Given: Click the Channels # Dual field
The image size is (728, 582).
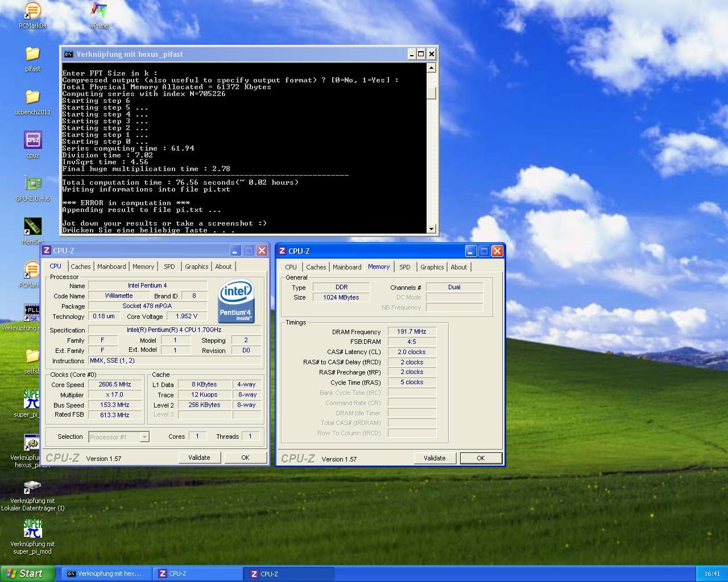Looking at the screenshot, I should [454, 288].
